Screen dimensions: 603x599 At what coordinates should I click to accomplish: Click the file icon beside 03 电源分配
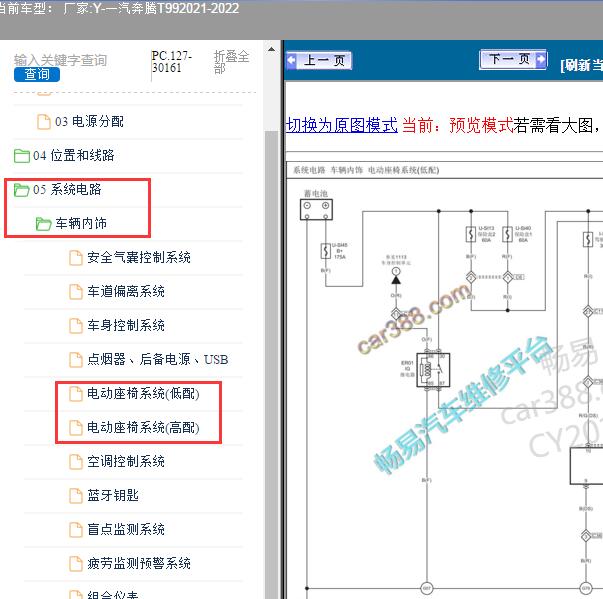point(43,121)
